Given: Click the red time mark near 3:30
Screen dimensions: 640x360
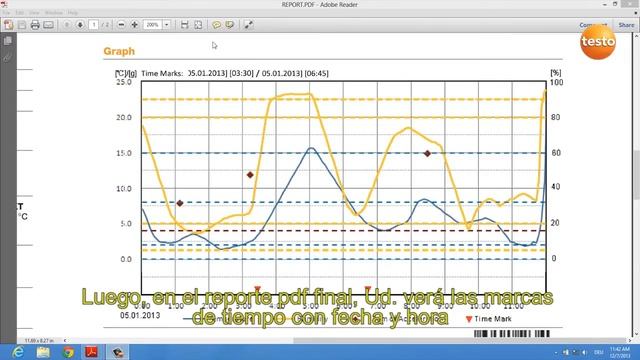Looking at the screenshot, I should tap(257, 289).
